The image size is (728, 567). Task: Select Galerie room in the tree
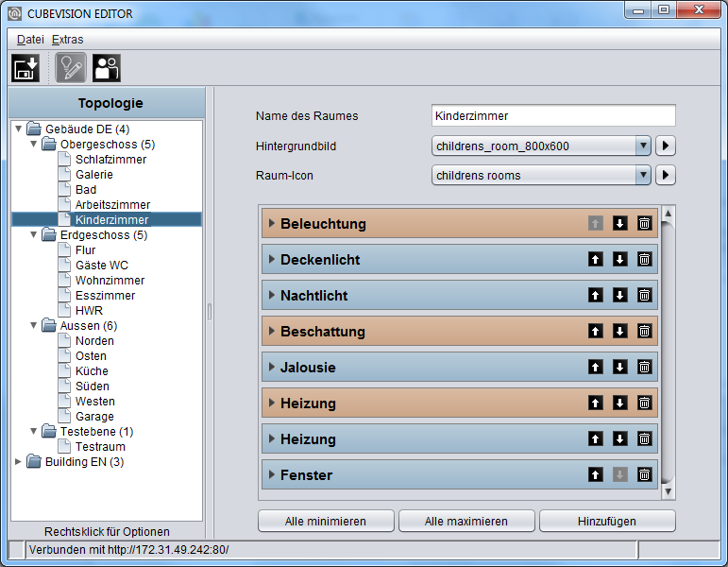pyautogui.click(x=94, y=174)
